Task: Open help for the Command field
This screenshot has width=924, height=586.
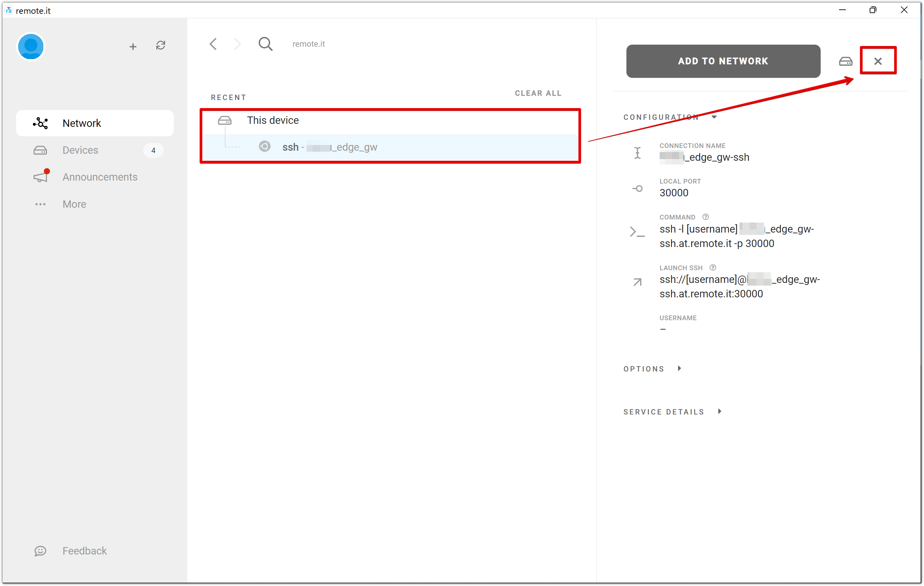Action: 706,217
